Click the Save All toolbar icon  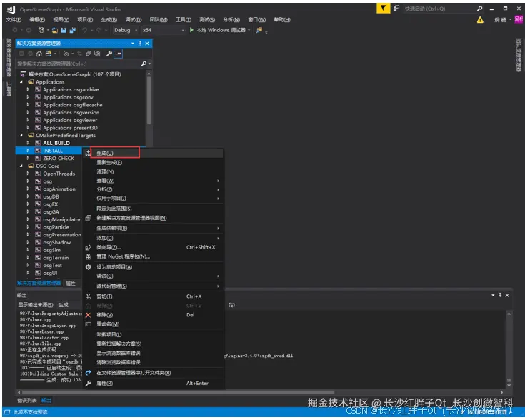[x=72, y=30]
